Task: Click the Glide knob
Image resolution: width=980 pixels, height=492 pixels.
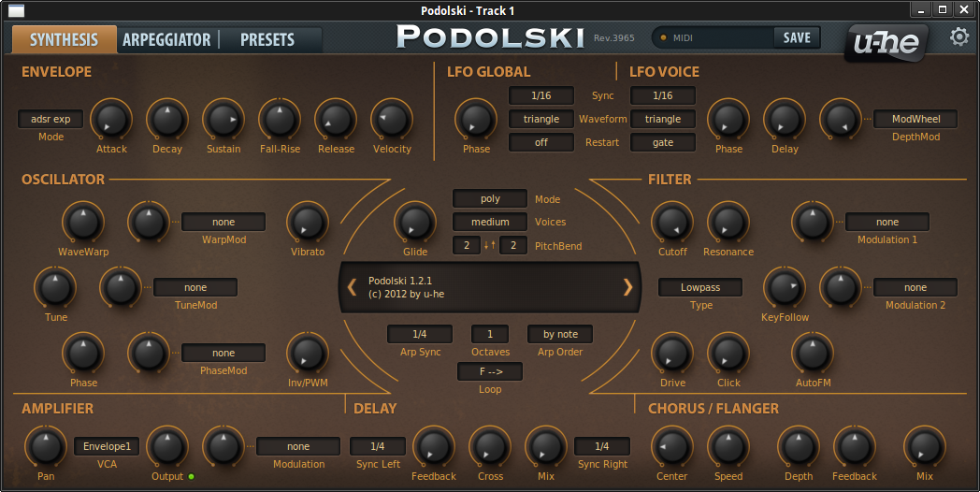Action: (x=415, y=222)
